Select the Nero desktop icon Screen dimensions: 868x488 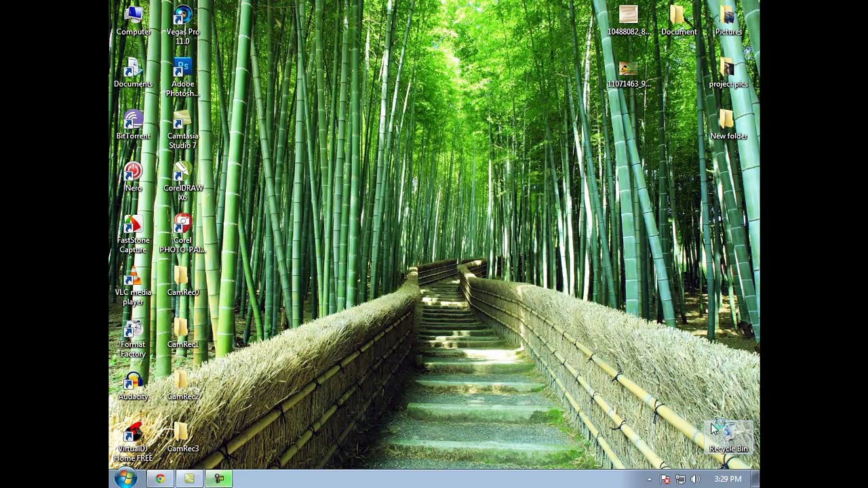[x=133, y=177]
